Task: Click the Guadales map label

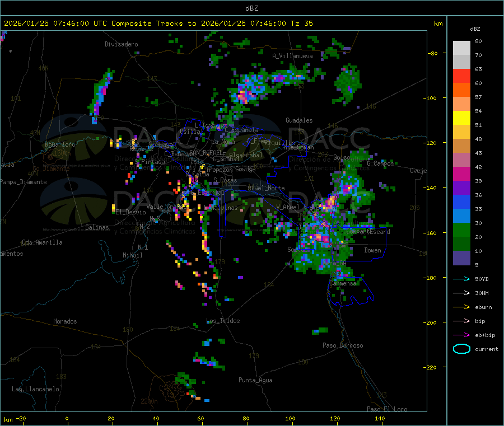Action: (x=299, y=120)
